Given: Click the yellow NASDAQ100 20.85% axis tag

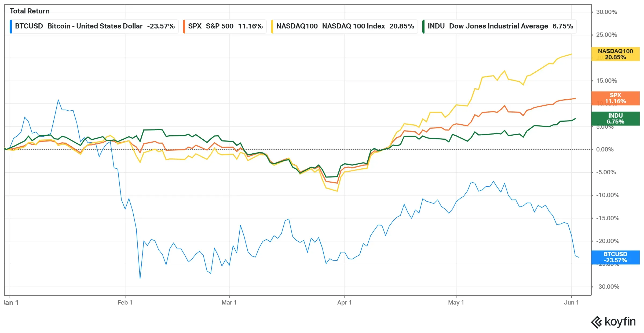Looking at the screenshot, I should (x=615, y=54).
